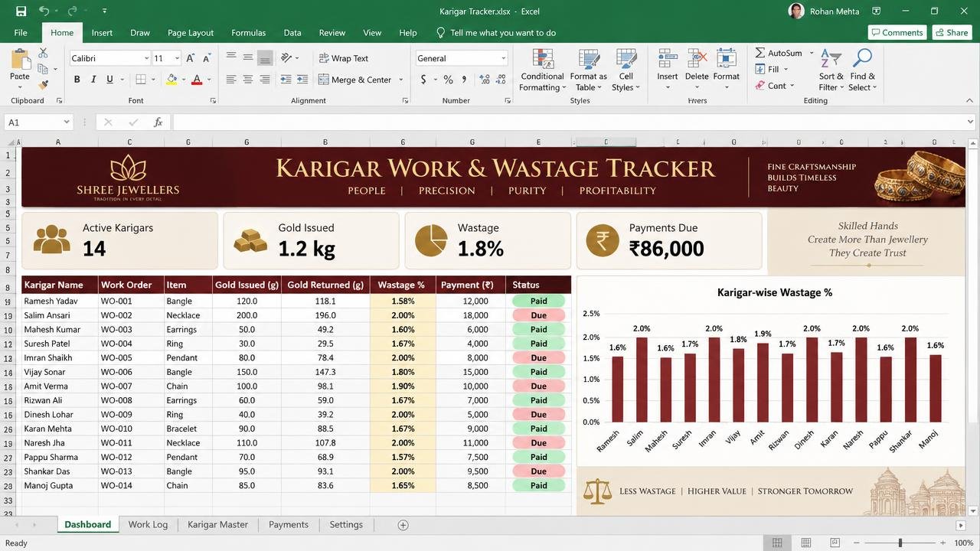This screenshot has height=551, width=980.
Task: Open the font color dropdown arrow
Action: [x=208, y=80]
